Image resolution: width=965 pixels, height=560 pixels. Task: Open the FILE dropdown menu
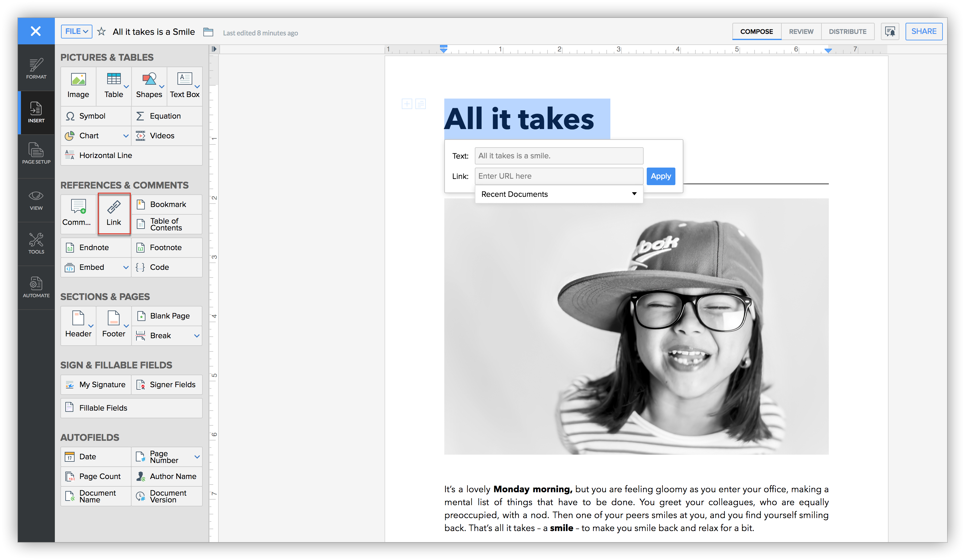click(x=76, y=31)
